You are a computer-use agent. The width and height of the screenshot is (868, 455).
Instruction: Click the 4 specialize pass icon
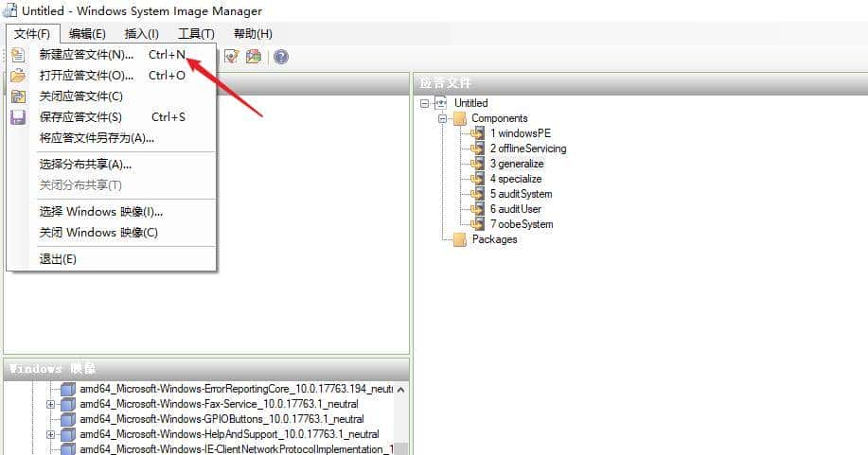pyautogui.click(x=477, y=179)
